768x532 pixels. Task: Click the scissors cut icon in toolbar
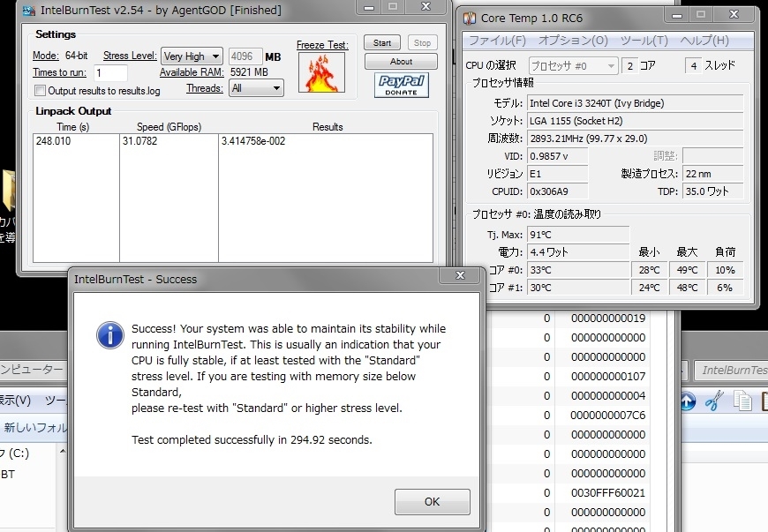(x=715, y=401)
